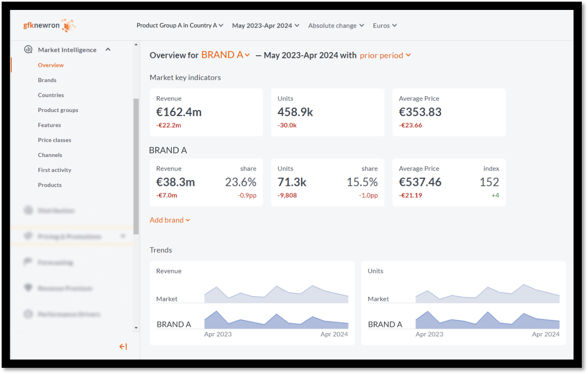Select Price classes menu item
Image resolution: width=588 pixels, height=374 pixels.
click(55, 140)
